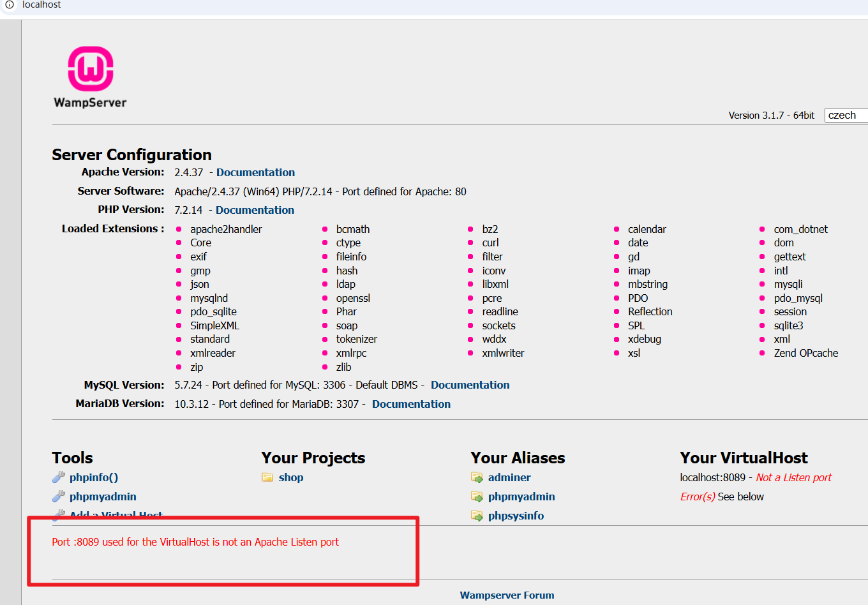Click the Your VirtualHost heading
This screenshot has width=868, height=605.
(744, 458)
